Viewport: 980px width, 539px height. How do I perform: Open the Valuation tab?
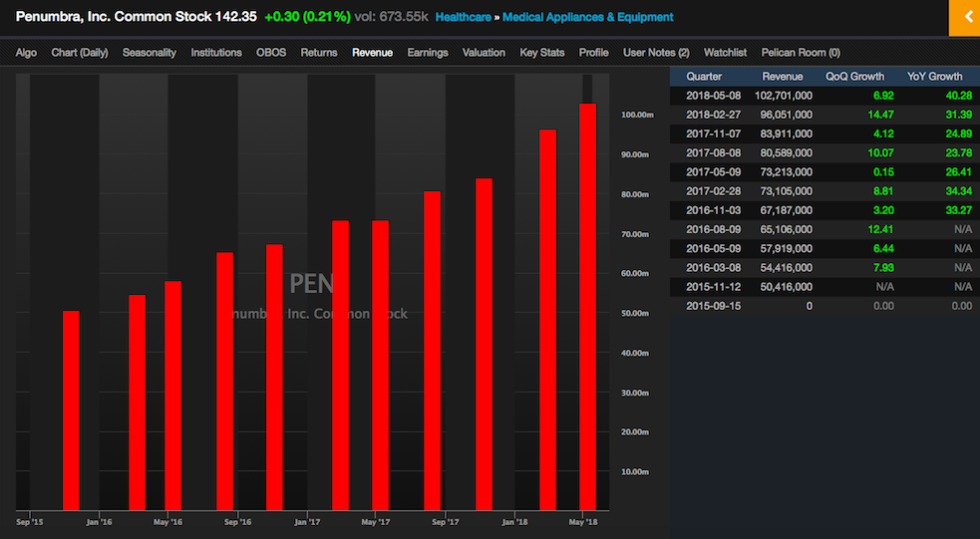coord(484,53)
